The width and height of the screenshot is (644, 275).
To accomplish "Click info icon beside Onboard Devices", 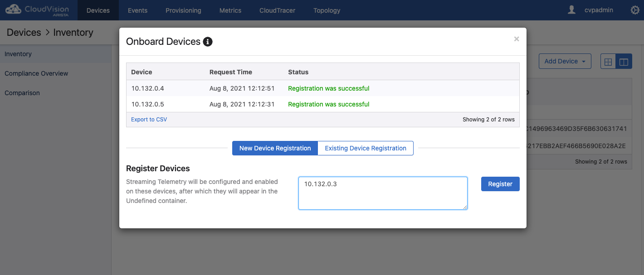I will (208, 42).
